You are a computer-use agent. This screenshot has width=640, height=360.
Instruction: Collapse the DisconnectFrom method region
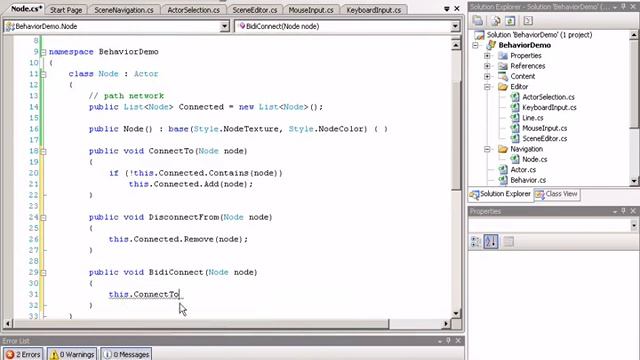[x=43, y=218]
